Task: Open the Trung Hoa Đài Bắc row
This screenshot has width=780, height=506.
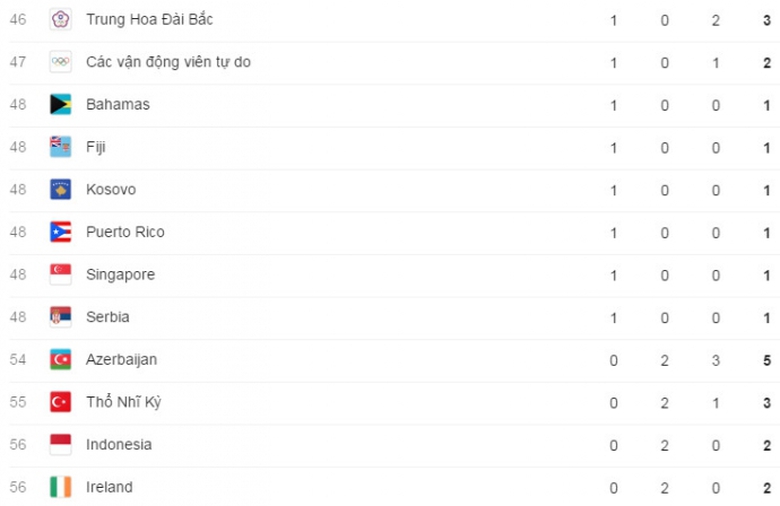Action: pos(149,20)
